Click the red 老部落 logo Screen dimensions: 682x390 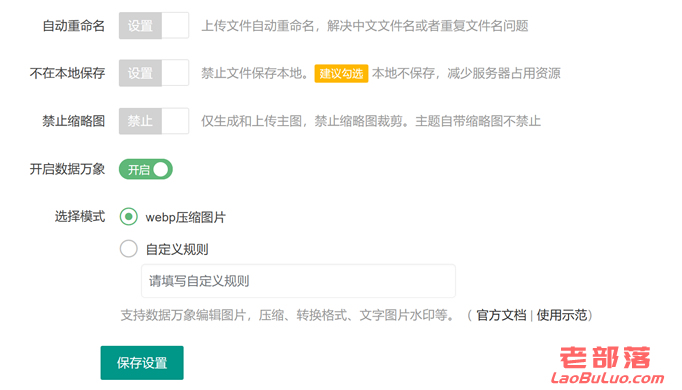[605, 358]
